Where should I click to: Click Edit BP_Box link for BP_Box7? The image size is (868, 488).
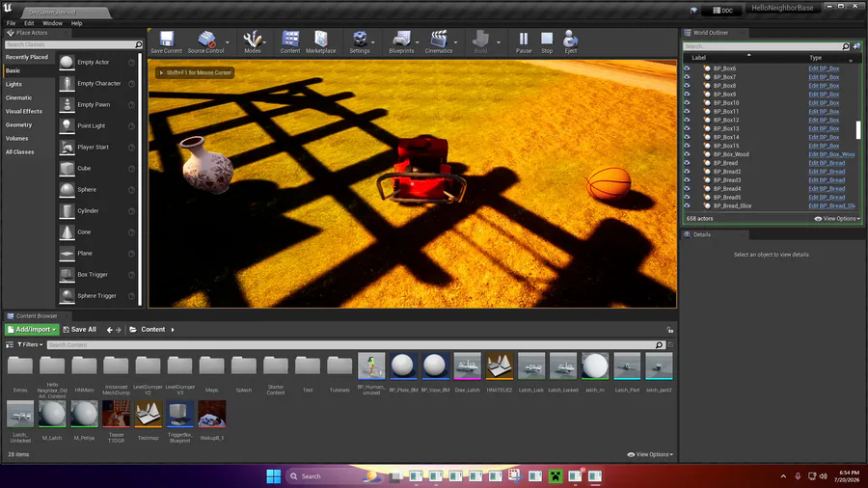(824, 77)
